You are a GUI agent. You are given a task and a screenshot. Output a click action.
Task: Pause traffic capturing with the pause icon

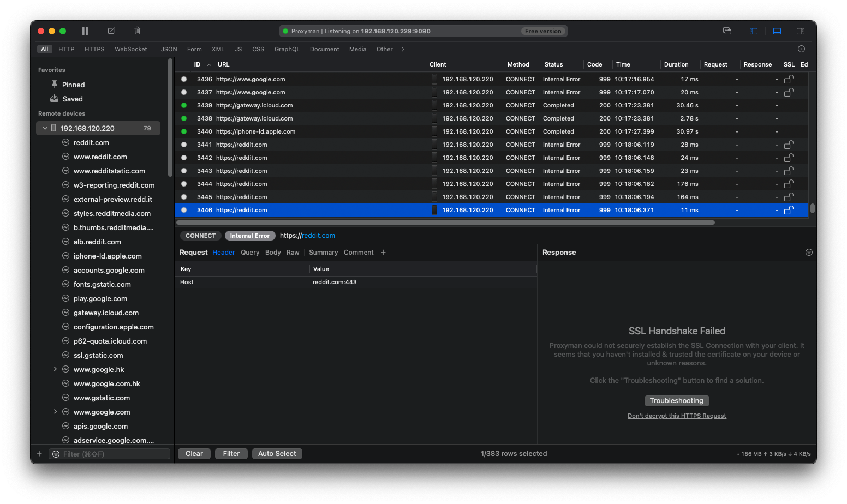point(85,31)
